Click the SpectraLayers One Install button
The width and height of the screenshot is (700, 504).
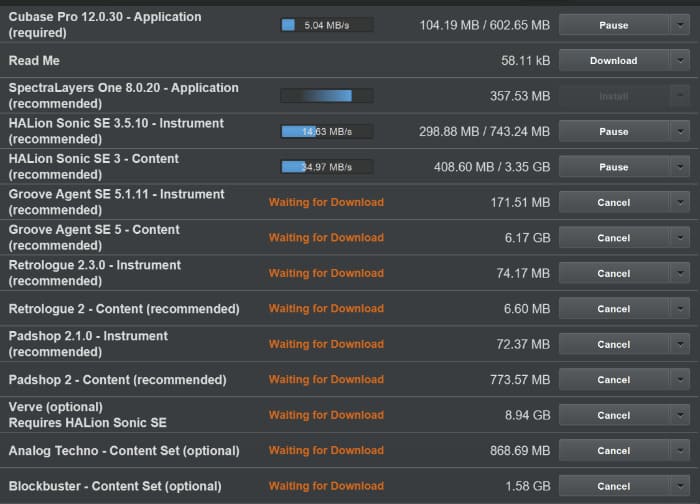(x=614, y=96)
